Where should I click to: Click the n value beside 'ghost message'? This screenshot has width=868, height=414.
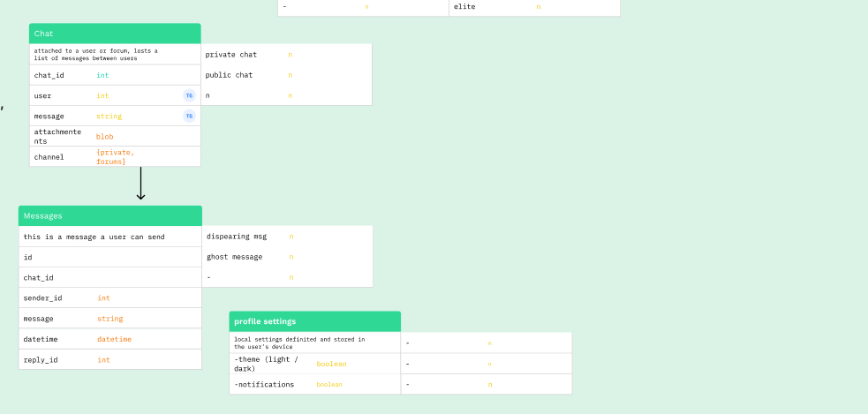(x=291, y=257)
